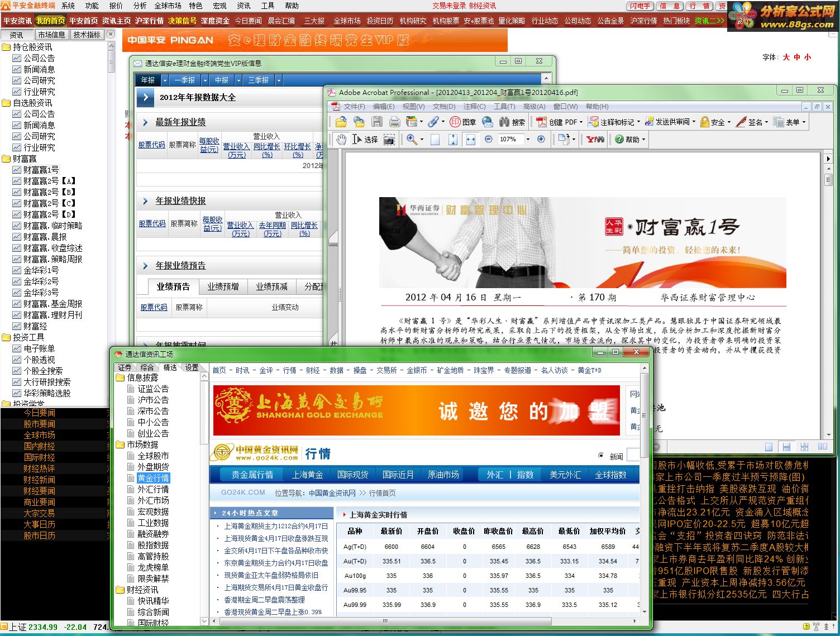Click the Continuous-Facing layout icon
Viewport: 840px width, 636px height.
tap(804, 447)
